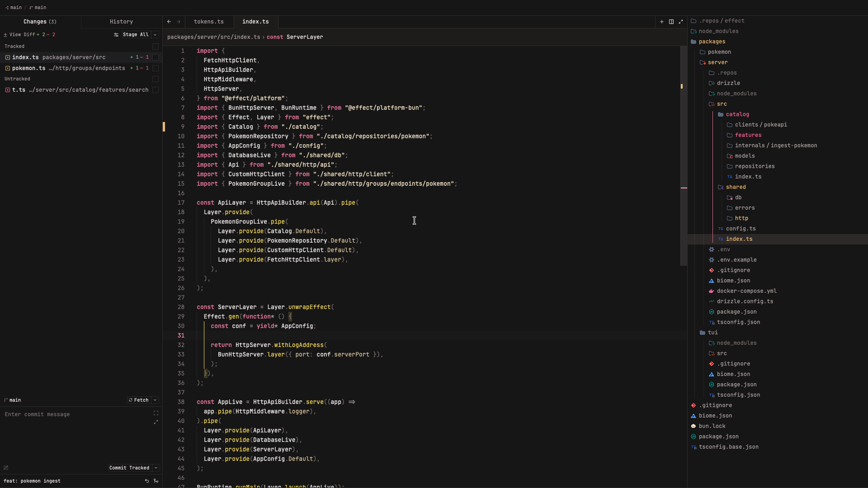Stage pokemon.ts with its checkbox
This screenshot has height=488, width=868.
click(156, 68)
